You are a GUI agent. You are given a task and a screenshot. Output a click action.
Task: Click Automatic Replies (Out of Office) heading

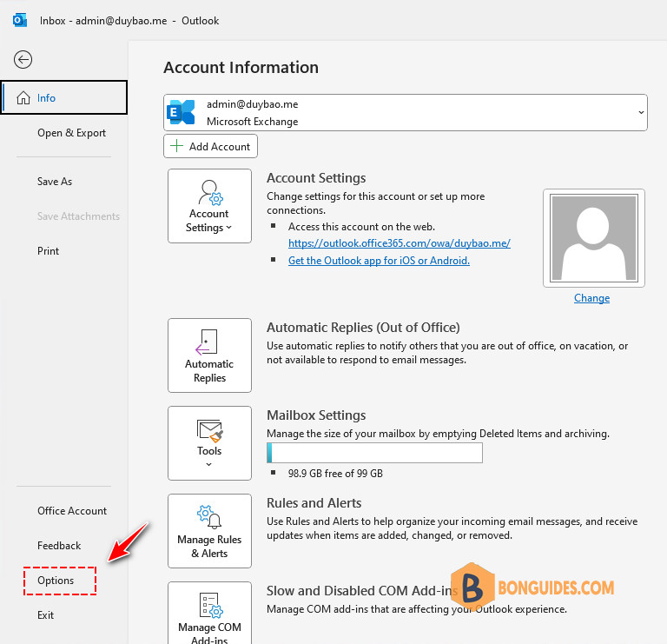[363, 328]
